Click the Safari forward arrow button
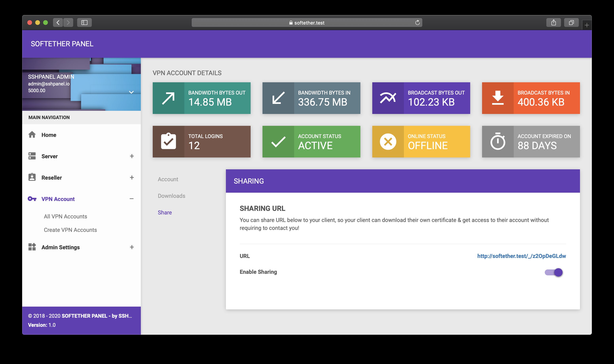The height and width of the screenshot is (364, 614). pos(68,23)
